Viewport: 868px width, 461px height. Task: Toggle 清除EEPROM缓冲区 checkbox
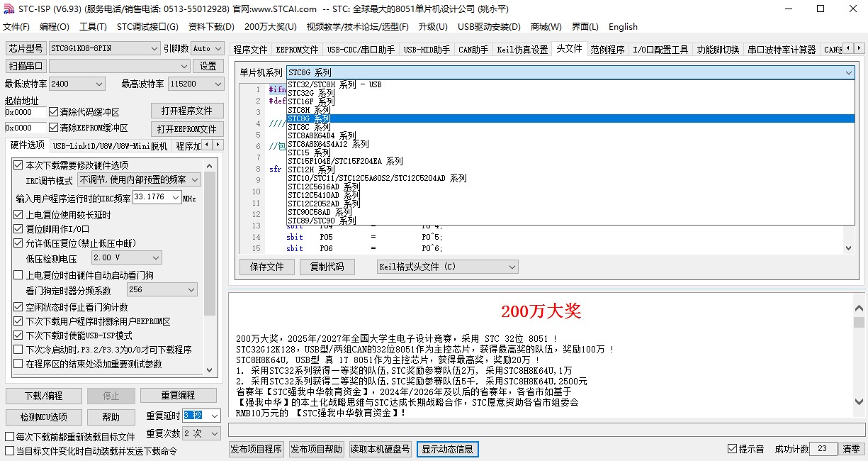click(89, 128)
